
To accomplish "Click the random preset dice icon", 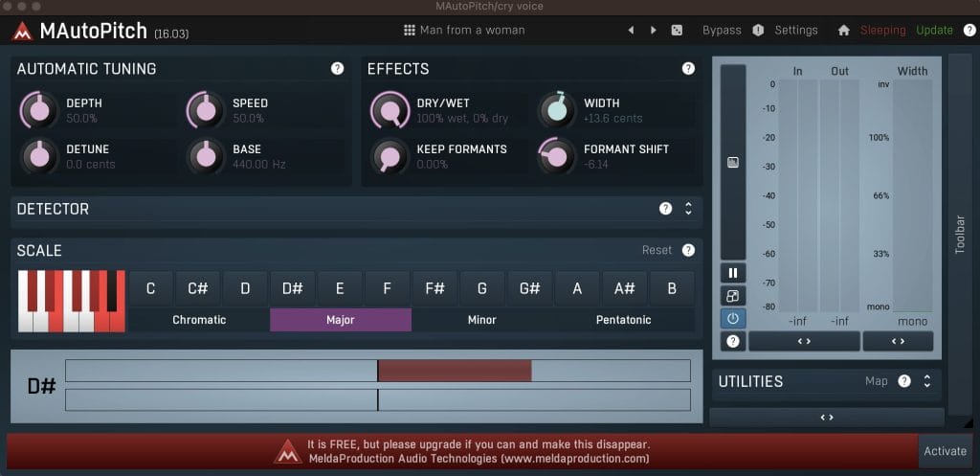I will 677,31.
